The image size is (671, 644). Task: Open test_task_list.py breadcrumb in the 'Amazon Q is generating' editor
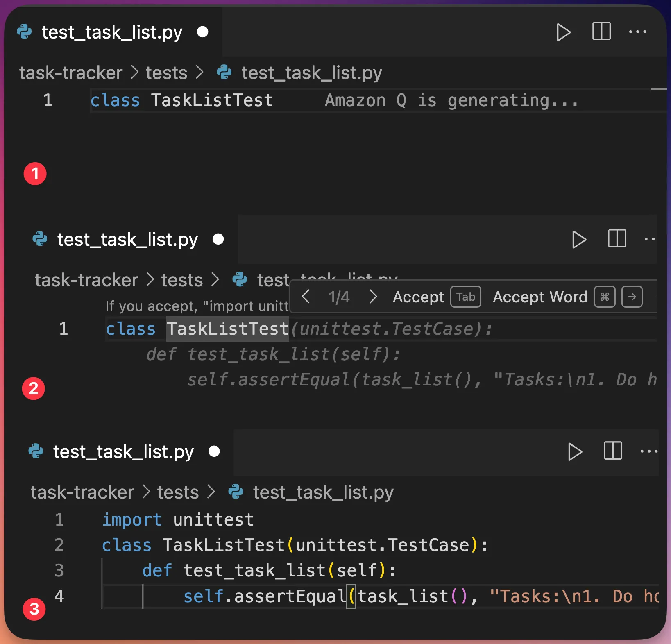[311, 73]
